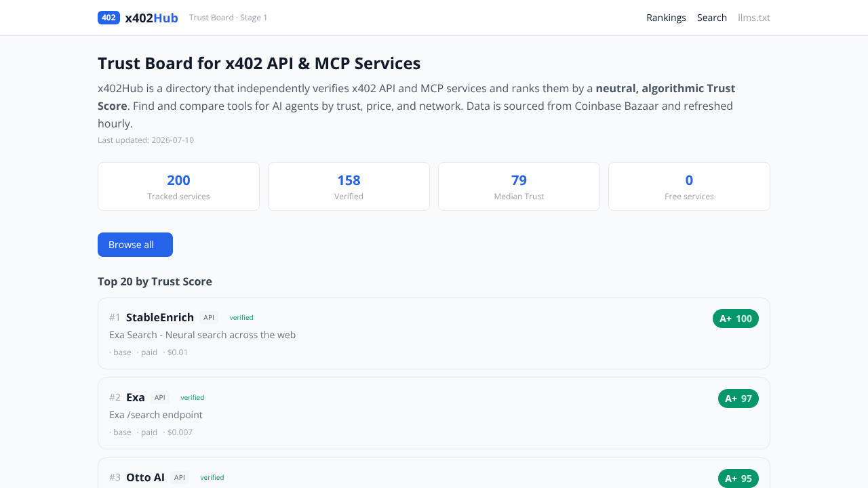
Task: Click the 79 Median Trust stat card
Action: (x=519, y=186)
